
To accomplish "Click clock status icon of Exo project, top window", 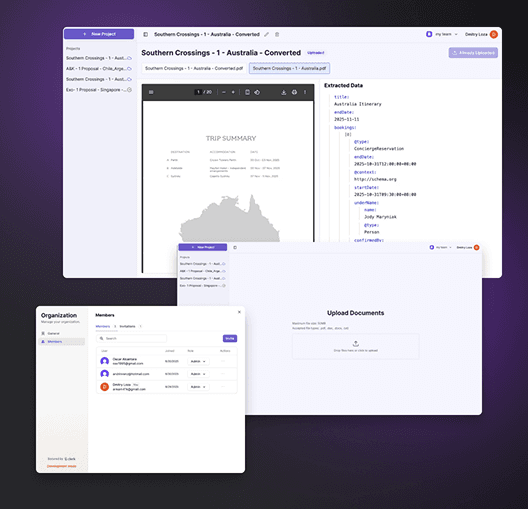I will click(129, 90).
